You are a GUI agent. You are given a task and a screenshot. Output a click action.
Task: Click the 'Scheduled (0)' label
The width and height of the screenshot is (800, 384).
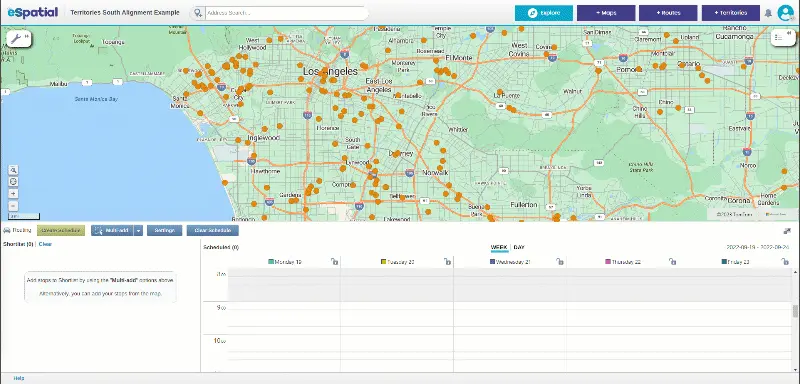221,247
